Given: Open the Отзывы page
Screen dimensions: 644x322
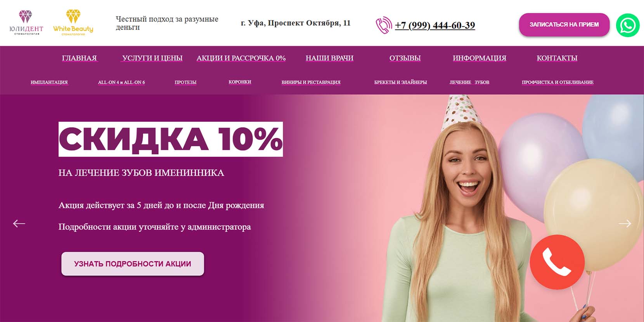Looking at the screenshot, I should (405, 58).
